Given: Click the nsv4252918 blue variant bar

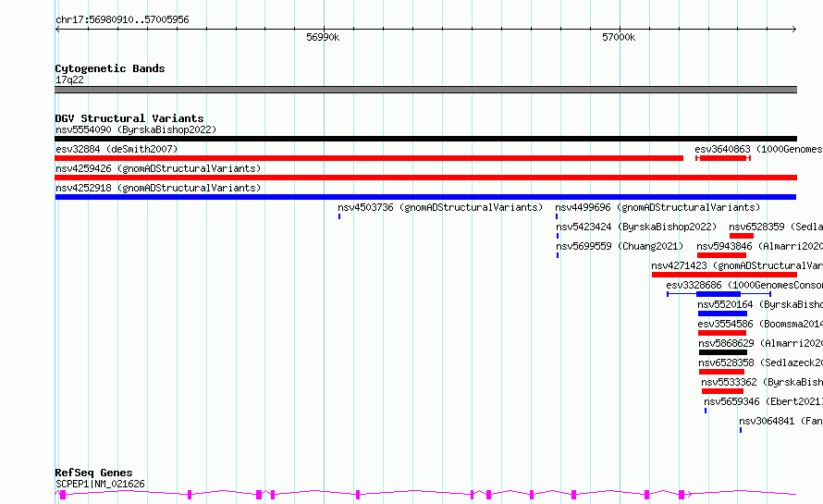Looking at the screenshot, I should point(425,197).
